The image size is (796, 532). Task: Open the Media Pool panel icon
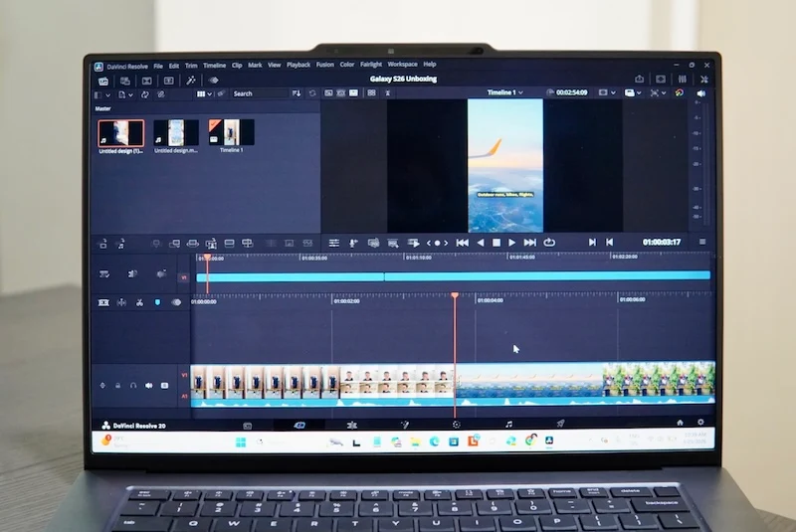[103, 81]
